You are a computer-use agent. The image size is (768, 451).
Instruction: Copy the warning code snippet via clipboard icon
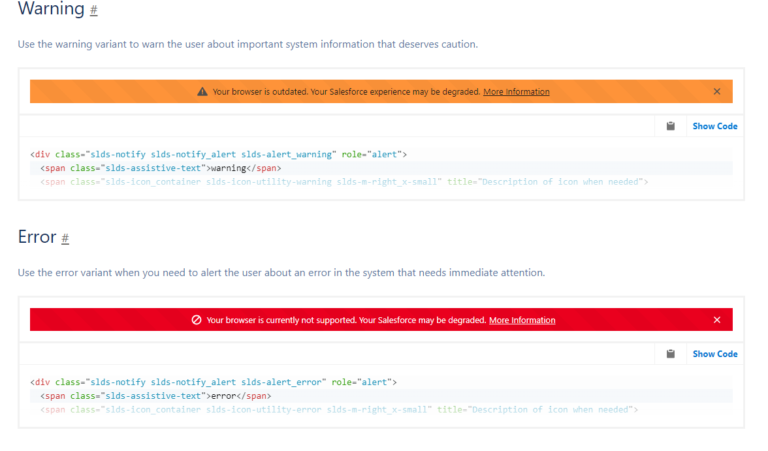pos(671,126)
